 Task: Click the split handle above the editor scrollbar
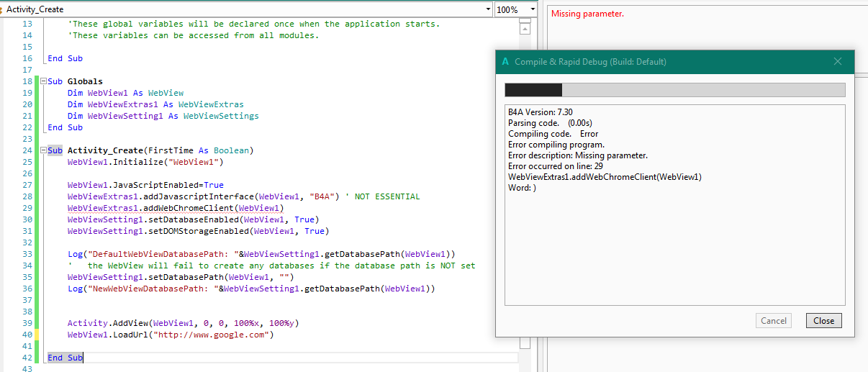tap(525, 21)
